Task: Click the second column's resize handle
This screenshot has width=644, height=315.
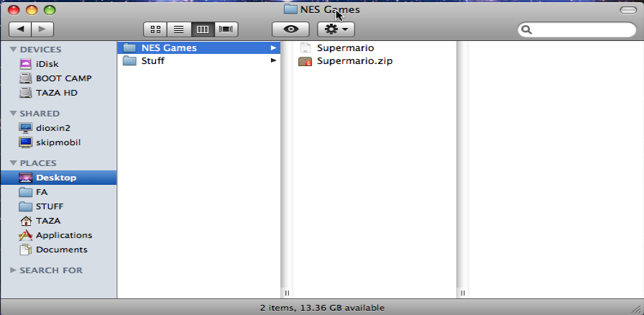Action: [x=462, y=293]
